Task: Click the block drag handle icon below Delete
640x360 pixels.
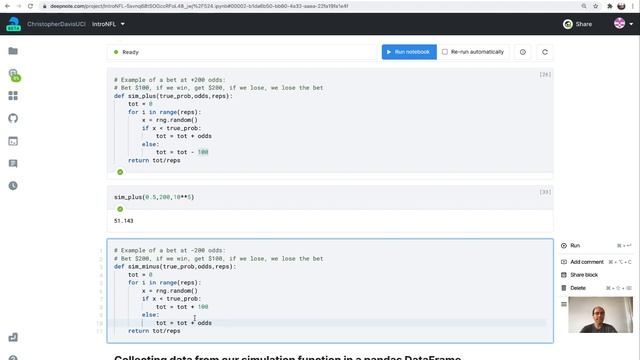Action: click(564, 304)
